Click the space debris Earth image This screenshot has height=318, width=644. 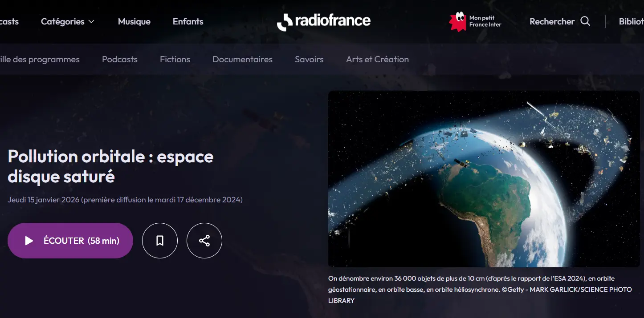[484, 179]
